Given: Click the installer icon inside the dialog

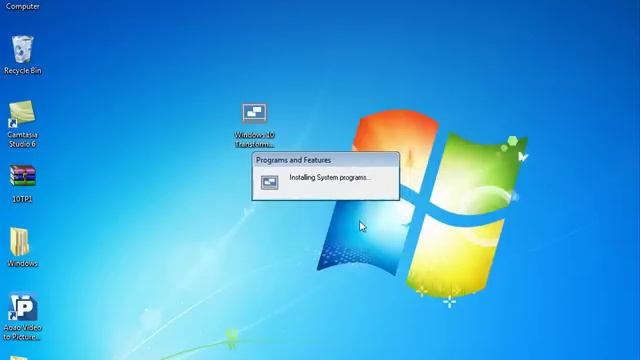Looking at the screenshot, I should (270, 182).
